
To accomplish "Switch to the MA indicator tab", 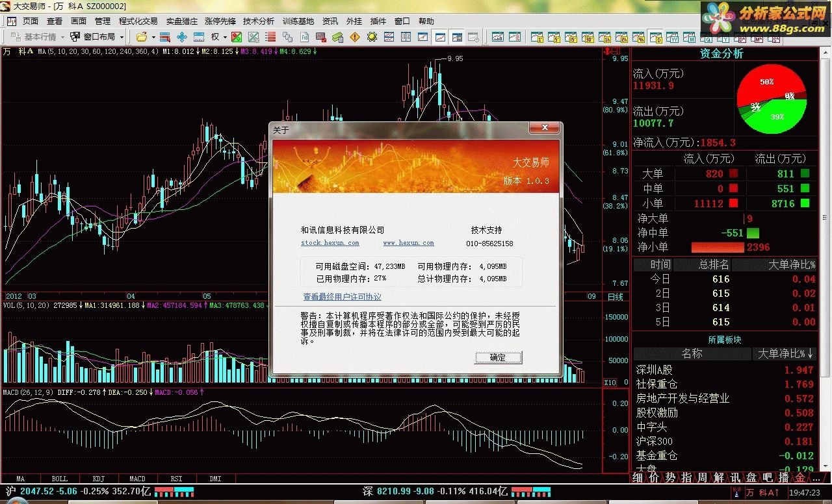I will tap(20, 479).
